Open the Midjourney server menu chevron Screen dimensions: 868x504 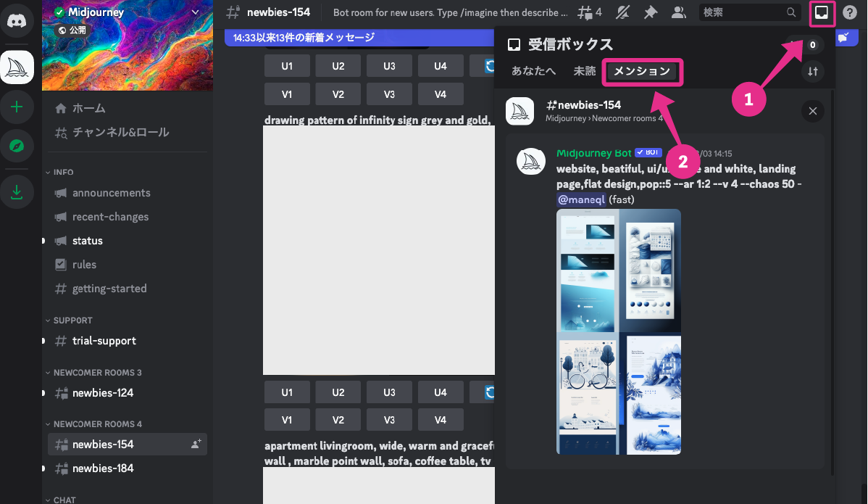tap(196, 12)
